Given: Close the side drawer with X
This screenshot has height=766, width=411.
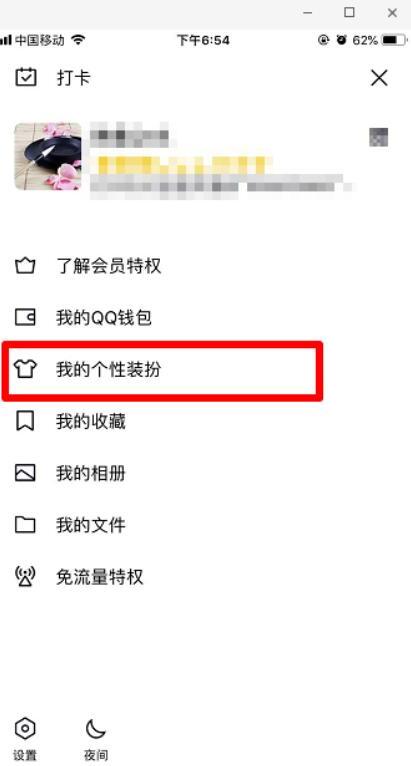Looking at the screenshot, I should coord(379,78).
